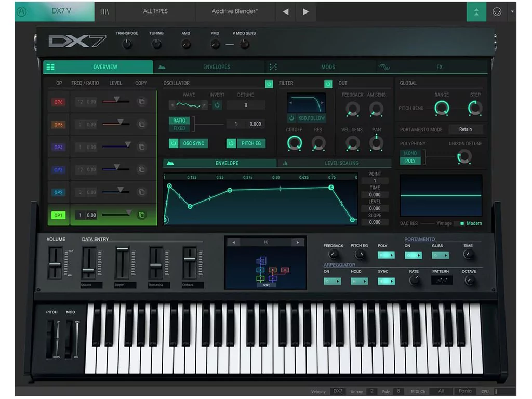Select next oscillator waveform arrow
The image size is (532, 399).
(204, 105)
